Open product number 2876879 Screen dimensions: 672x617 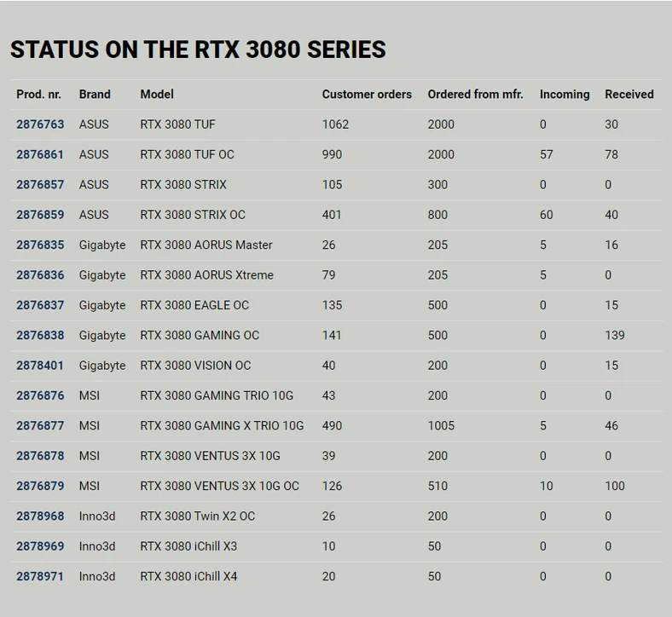point(40,486)
